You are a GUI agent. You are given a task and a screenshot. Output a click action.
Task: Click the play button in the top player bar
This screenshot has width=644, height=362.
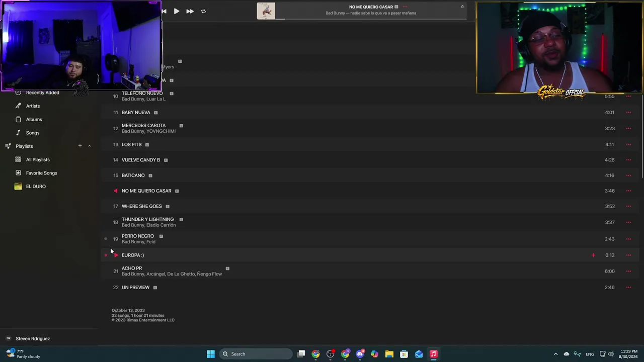coord(177,11)
